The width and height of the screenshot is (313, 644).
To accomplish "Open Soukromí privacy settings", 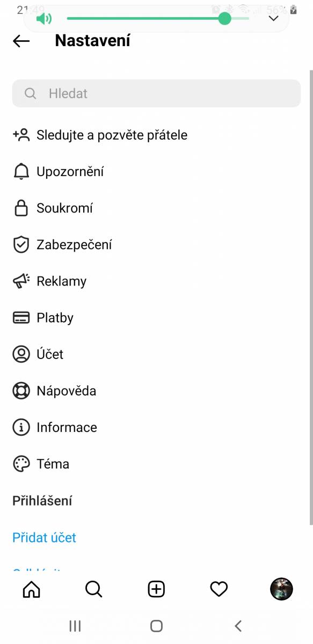I will (x=156, y=208).
